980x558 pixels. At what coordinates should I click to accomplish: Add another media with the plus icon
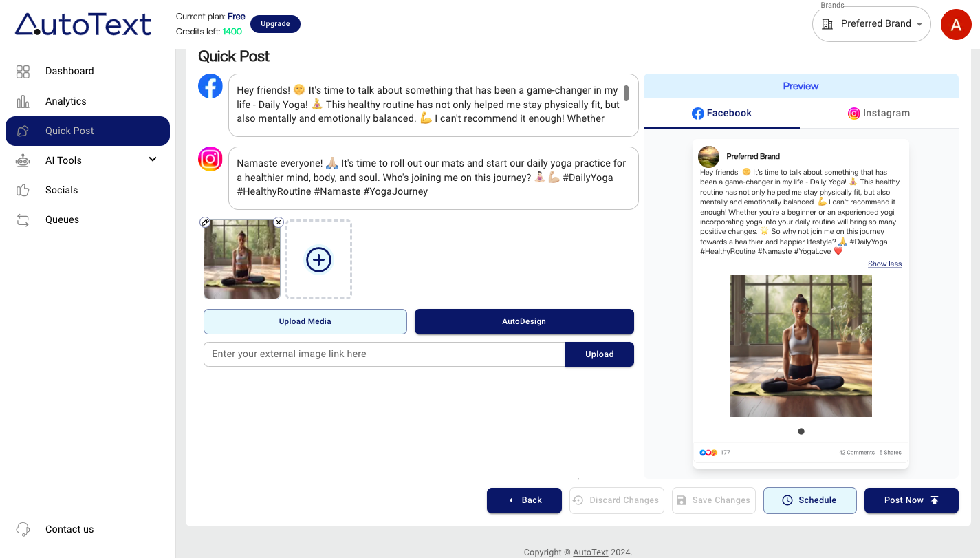tap(318, 259)
